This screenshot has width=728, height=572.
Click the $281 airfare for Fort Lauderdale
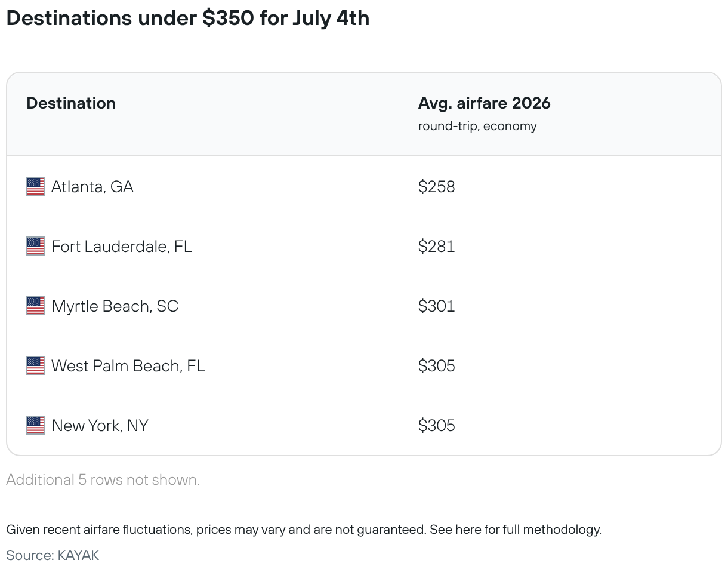pyautogui.click(x=437, y=247)
